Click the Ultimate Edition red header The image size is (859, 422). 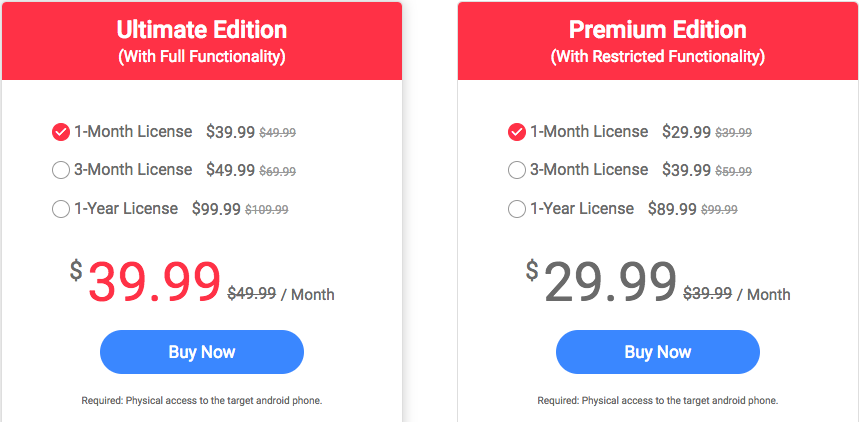[x=202, y=42]
